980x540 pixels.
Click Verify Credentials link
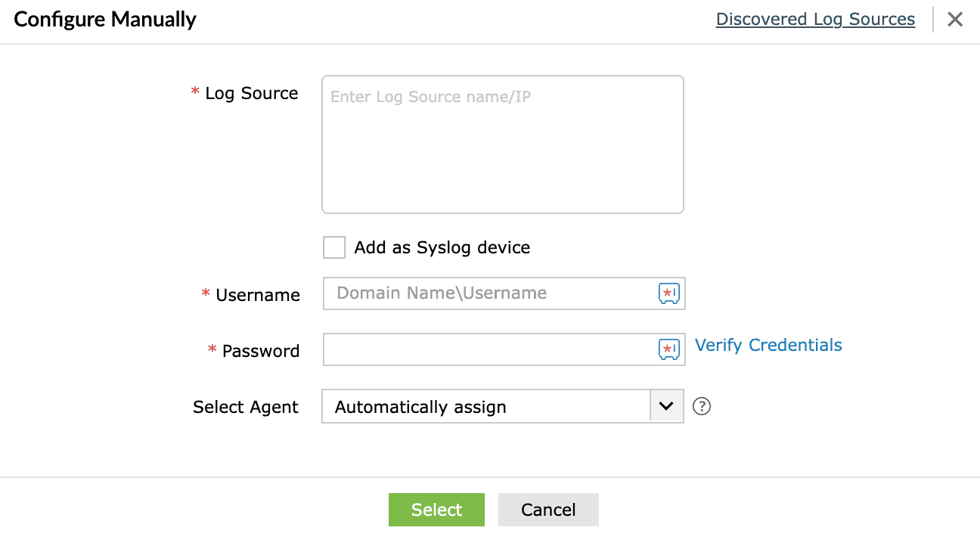768,345
